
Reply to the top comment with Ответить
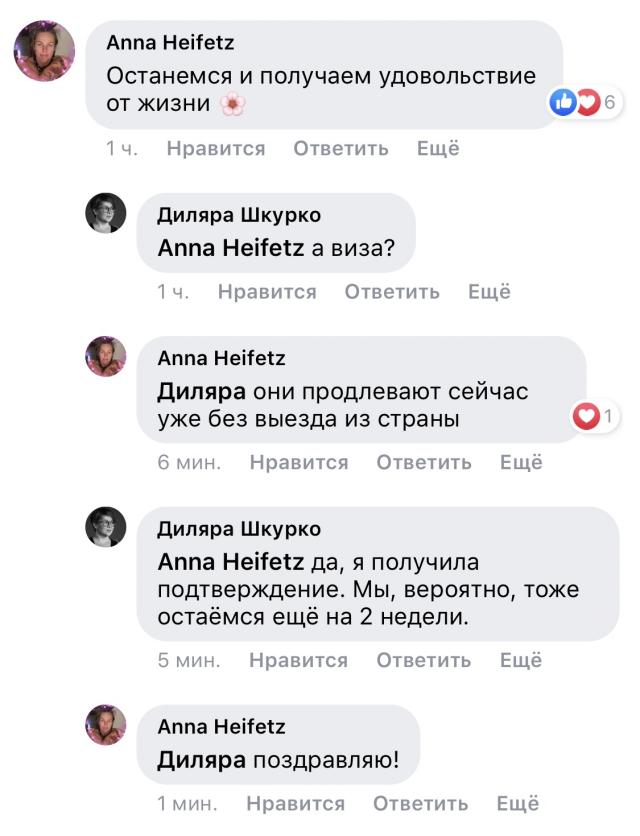point(341,149)
